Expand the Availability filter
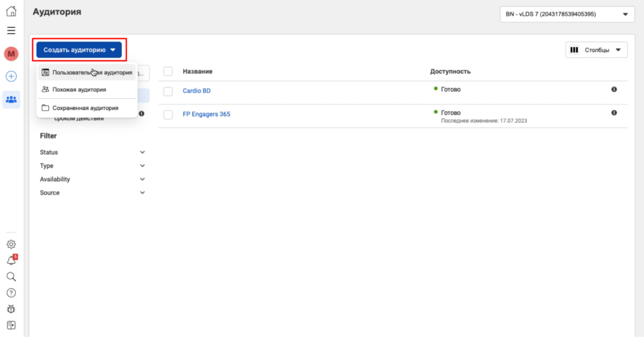The image size is (644, 346). (92, 179)
